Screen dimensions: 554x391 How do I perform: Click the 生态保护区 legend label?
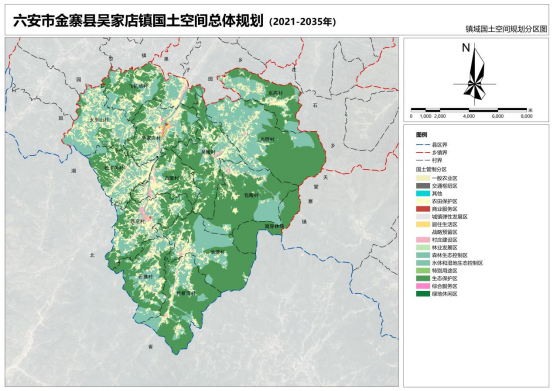pos(444,278)
